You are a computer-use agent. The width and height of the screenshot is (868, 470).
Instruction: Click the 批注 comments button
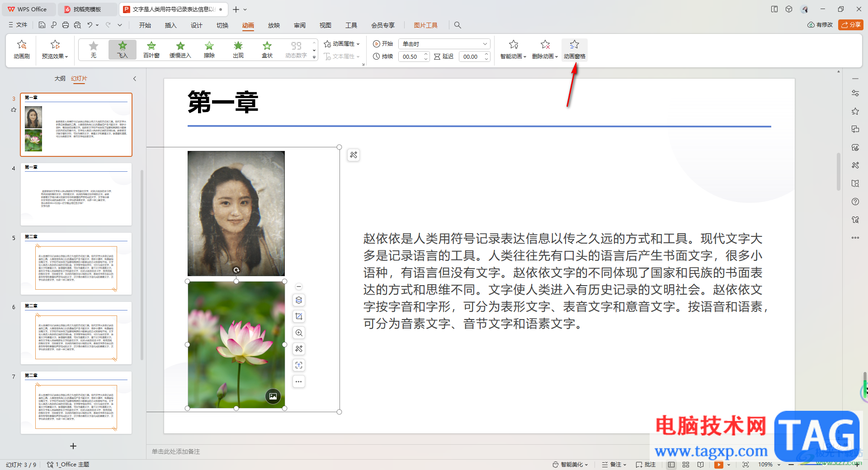coord(646,465)
